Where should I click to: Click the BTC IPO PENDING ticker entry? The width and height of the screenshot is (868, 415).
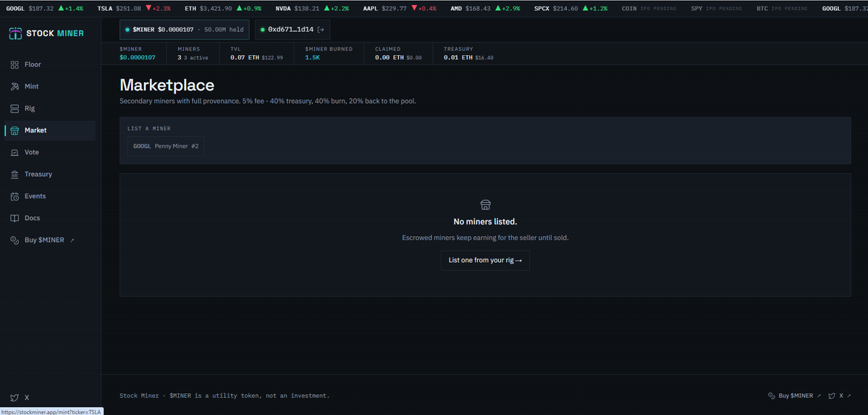click(x=782, y=8)
